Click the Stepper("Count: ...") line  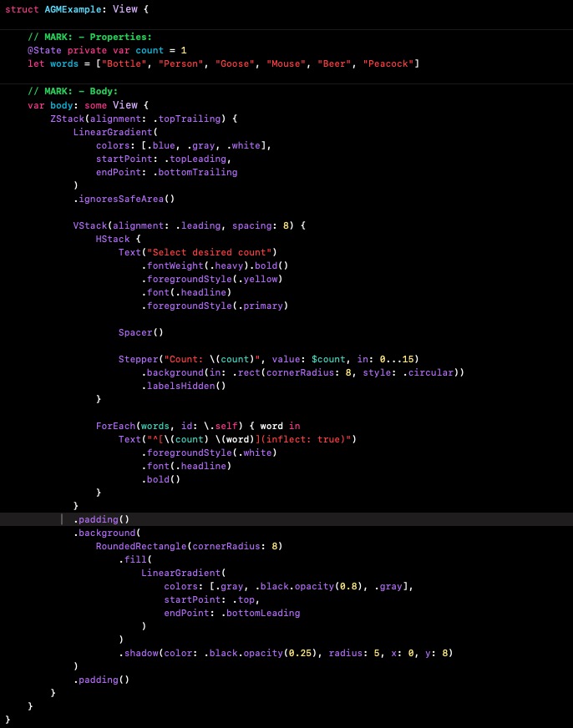point(268,359)
